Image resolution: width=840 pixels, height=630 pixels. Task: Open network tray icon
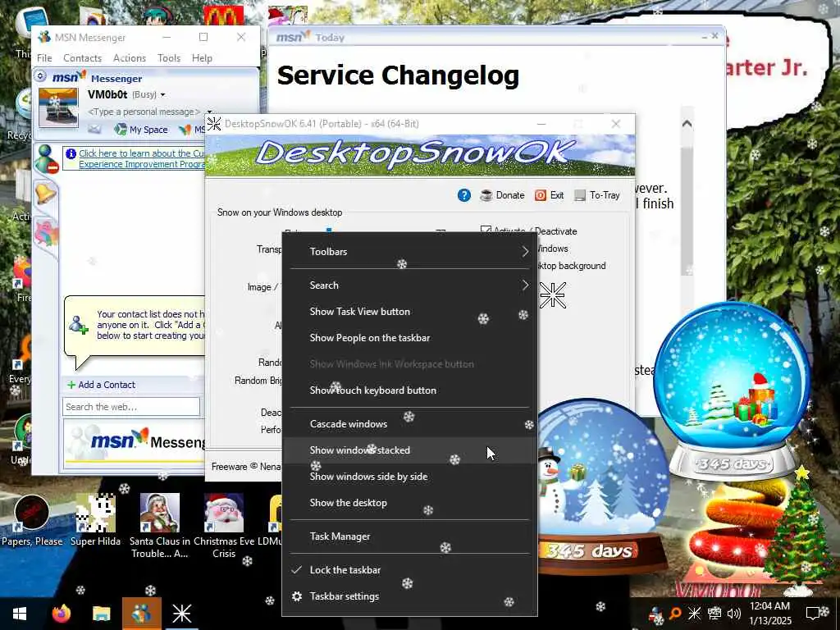click(x=714, y=614)
